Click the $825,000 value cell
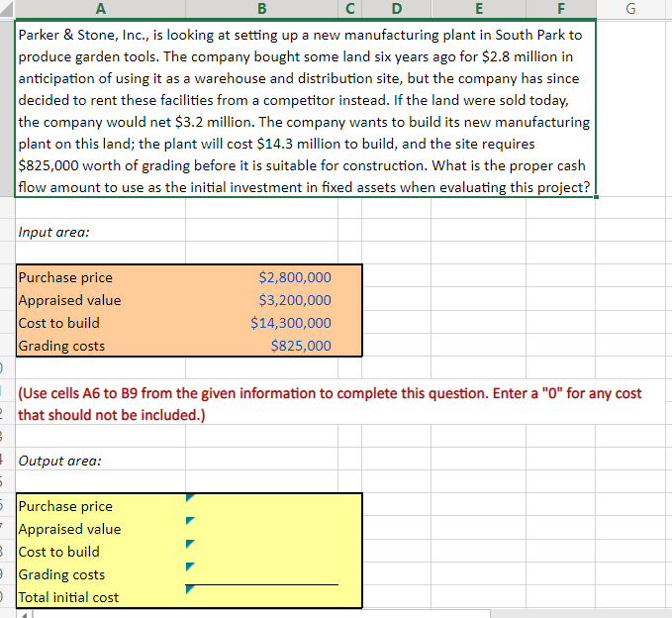672x618 pixels. (262, 346)
